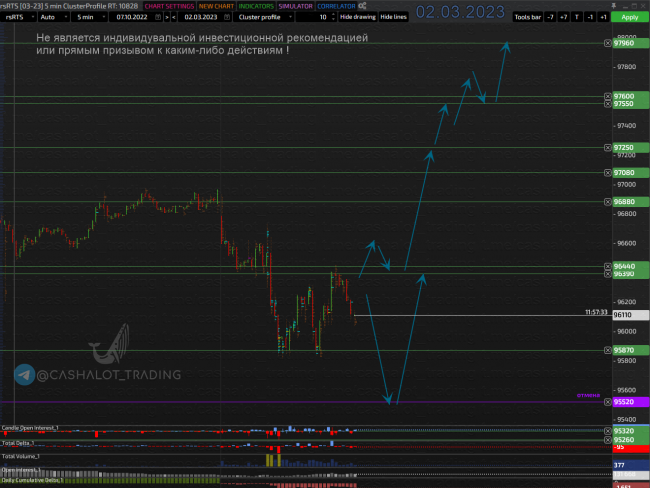Image resolution: width=650 pixels, height=488 pixels.
Task: Toggle the Tools bar visibility
Action: point(526,17)
